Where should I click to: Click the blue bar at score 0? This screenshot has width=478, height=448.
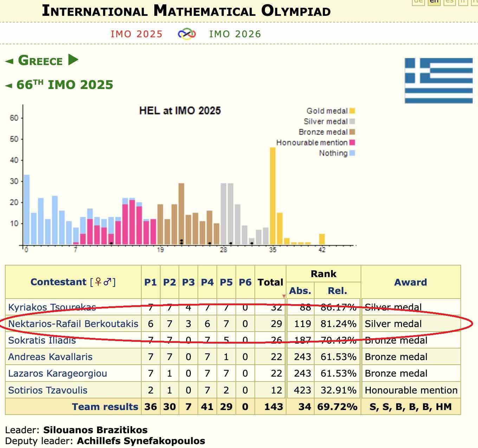coord(27,210)
